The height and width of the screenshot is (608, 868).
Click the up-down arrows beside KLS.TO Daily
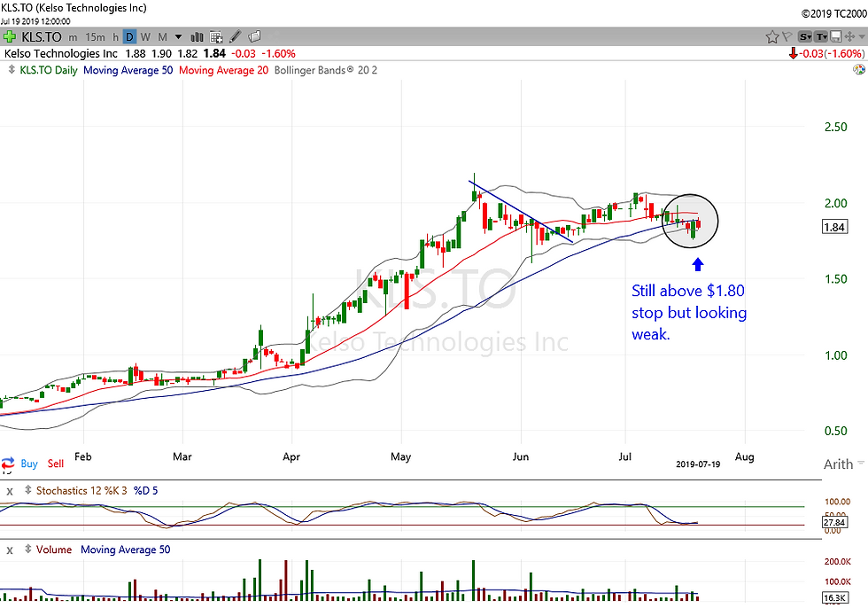(12, 70)
